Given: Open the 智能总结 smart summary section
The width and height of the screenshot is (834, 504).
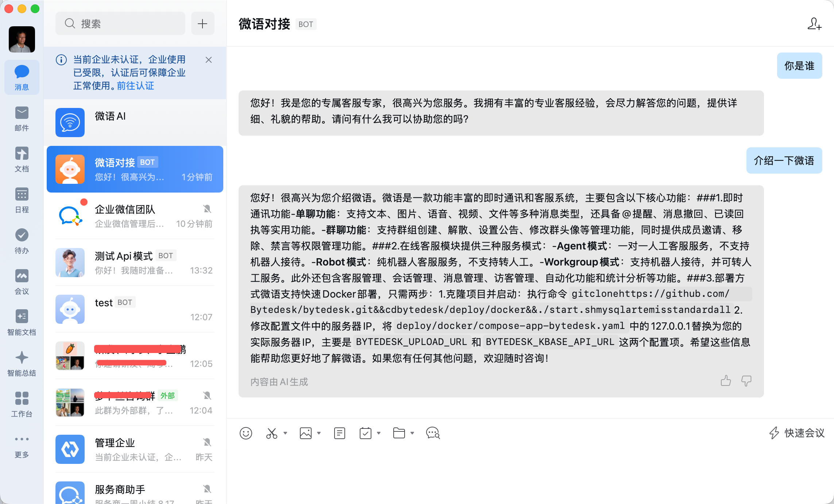Looking at the screenshot, I should click(22, 364).
